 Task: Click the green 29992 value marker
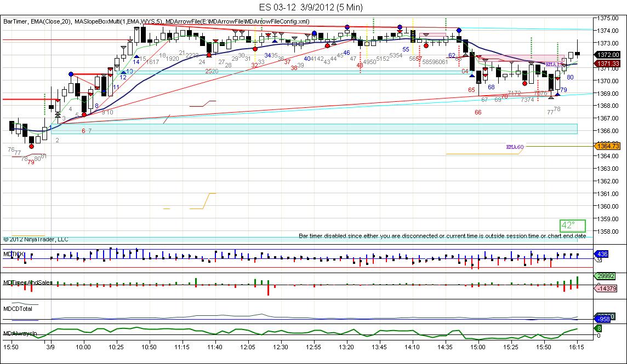pyautogui.click(x=606, y=276)
